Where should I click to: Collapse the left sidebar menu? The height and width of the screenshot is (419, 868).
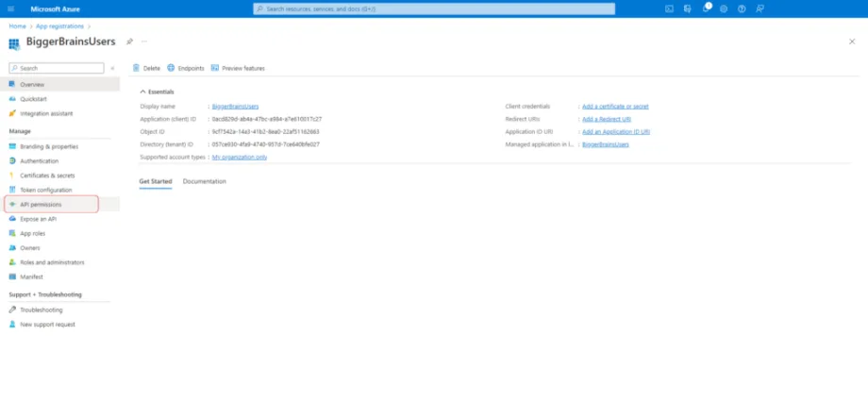coord(112,68)
